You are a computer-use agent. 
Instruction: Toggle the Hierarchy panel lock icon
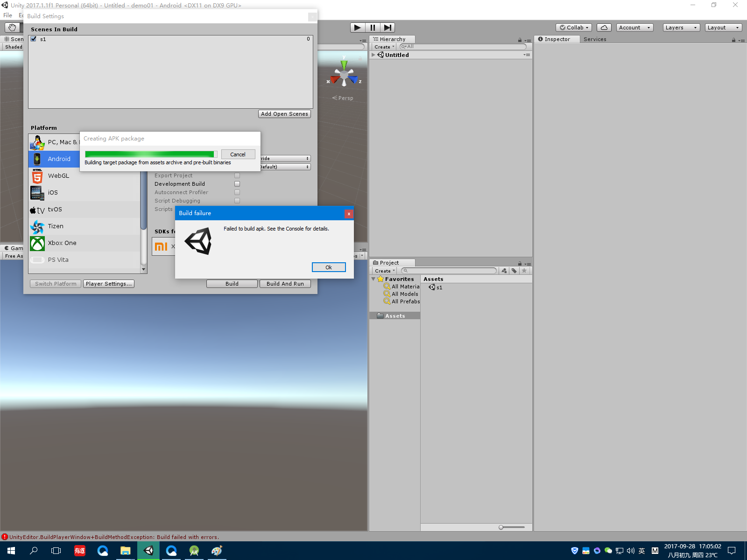pyautogui.click(x=520, y=40)
